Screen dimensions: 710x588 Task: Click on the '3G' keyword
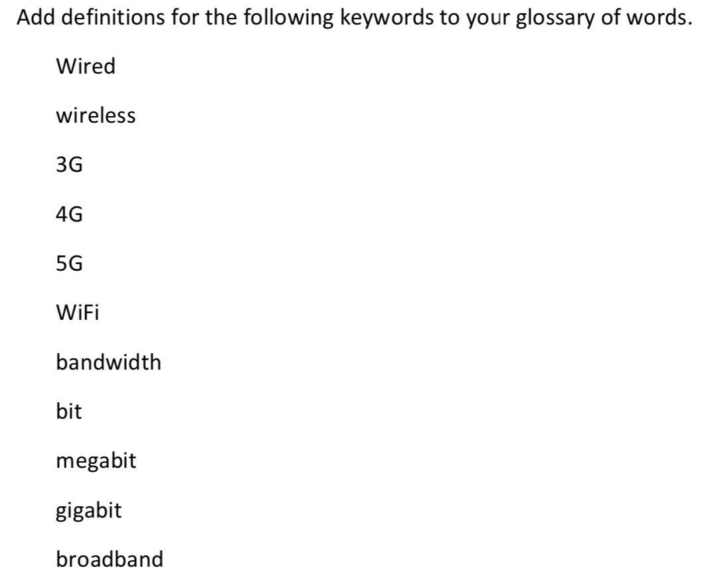[69, 165]
